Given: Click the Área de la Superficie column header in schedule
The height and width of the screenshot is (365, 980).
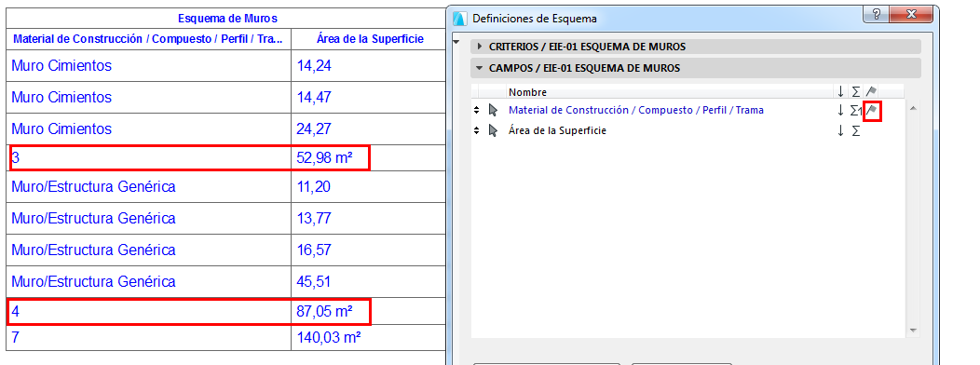Looking at the screenshot, I should pyautogui.click(x=370, y=39).
